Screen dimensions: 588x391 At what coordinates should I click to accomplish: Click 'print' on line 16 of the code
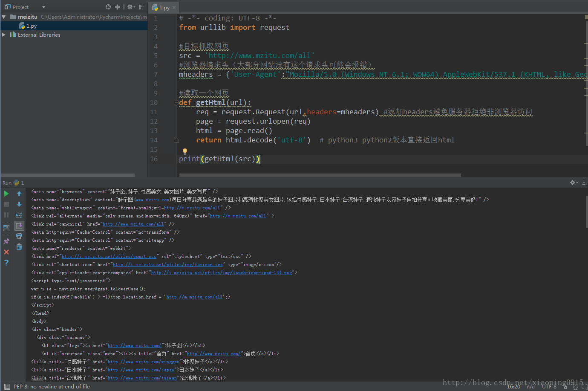coord(190,159)
